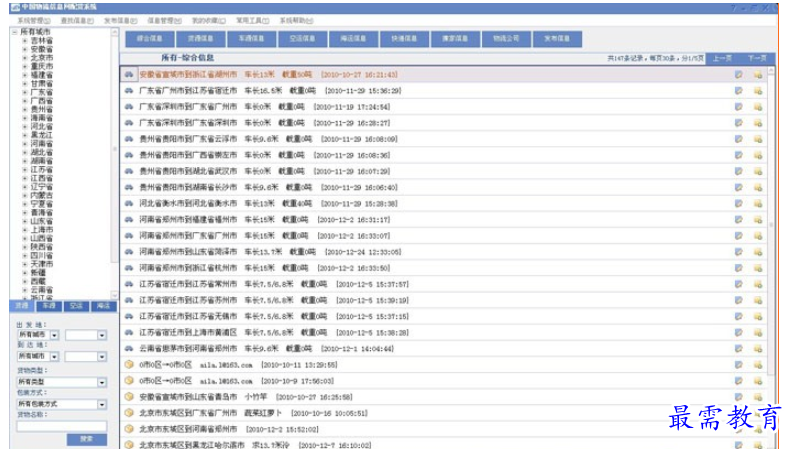Select 四川省 in the city tree

pyautogui.click(x=41, y=255)
